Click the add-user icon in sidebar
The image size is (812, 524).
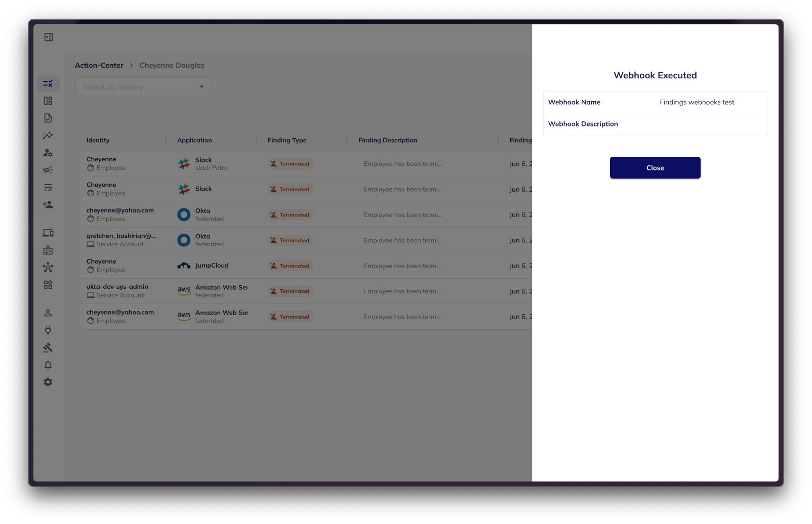[48, 205]
